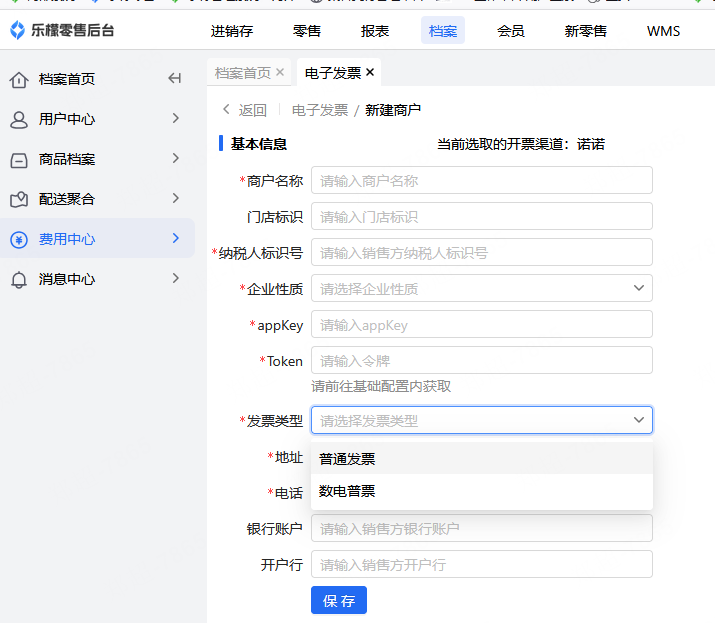Click the 档案首页 house icon in sidebar
715x623 pixels.
pos(18,79)
